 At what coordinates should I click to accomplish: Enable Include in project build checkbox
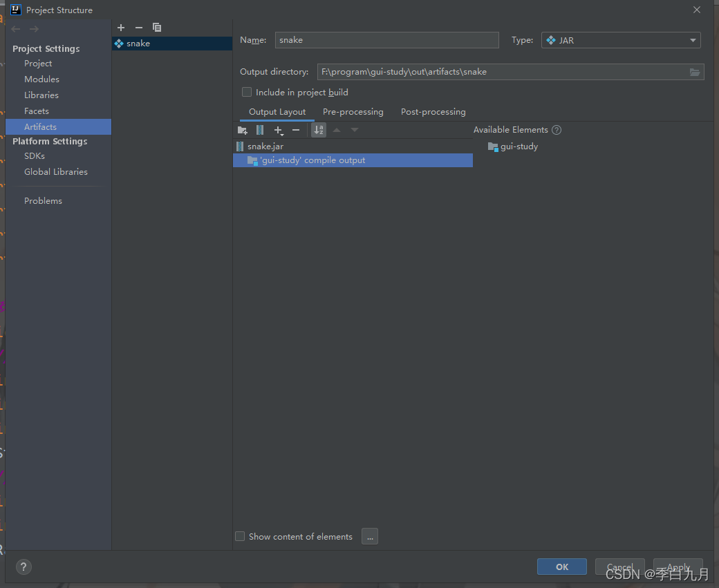click(x=247, y=93)
